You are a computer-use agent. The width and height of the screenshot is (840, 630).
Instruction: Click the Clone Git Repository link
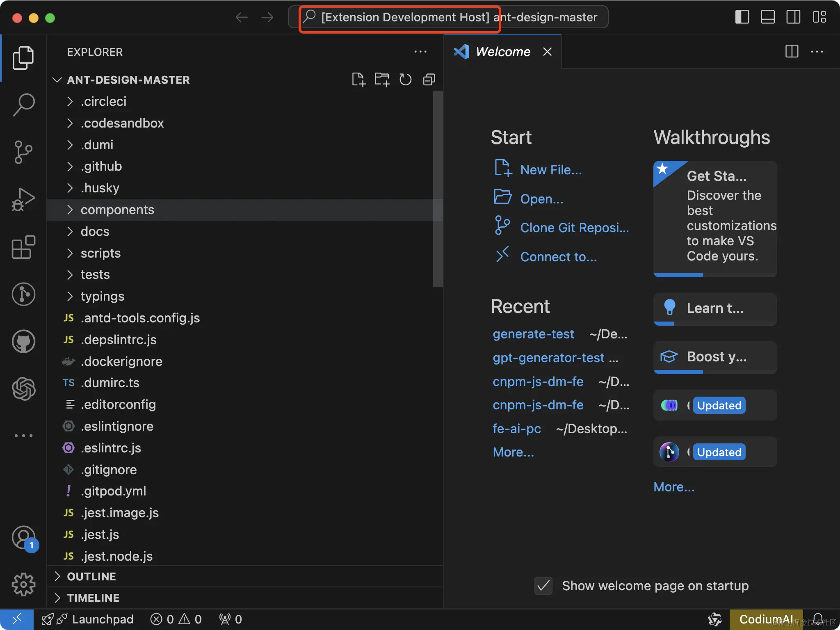[x=574, y=228]
